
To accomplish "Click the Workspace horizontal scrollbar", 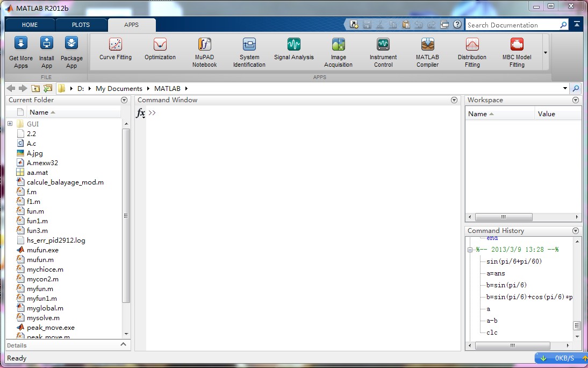I will click(504, 217).
